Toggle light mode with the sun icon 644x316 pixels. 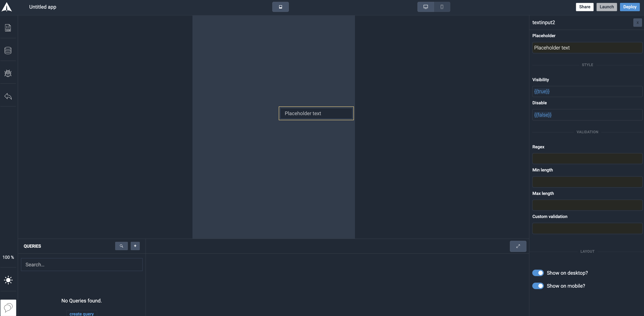(8, 280)
